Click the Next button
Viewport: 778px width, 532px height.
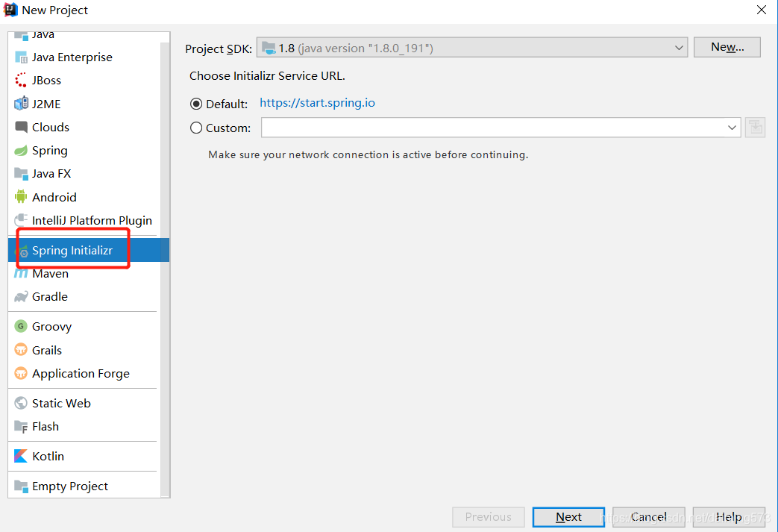tap(568, 517)
